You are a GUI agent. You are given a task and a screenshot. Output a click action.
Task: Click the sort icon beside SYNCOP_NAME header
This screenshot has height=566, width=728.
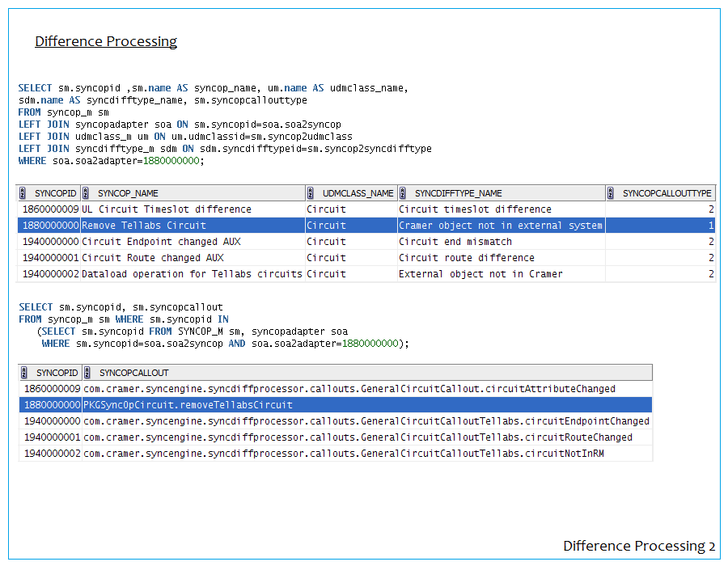pyautogui.click(x=88, y=193)
